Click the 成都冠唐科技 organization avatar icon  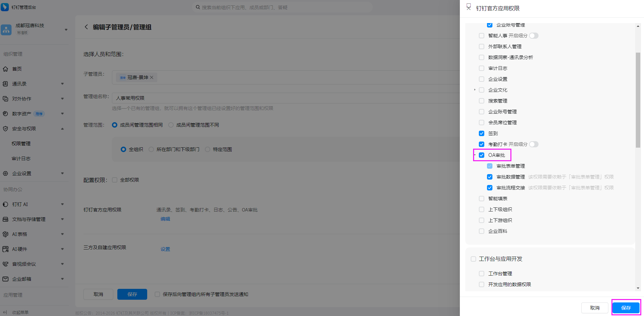pos(6,30)
